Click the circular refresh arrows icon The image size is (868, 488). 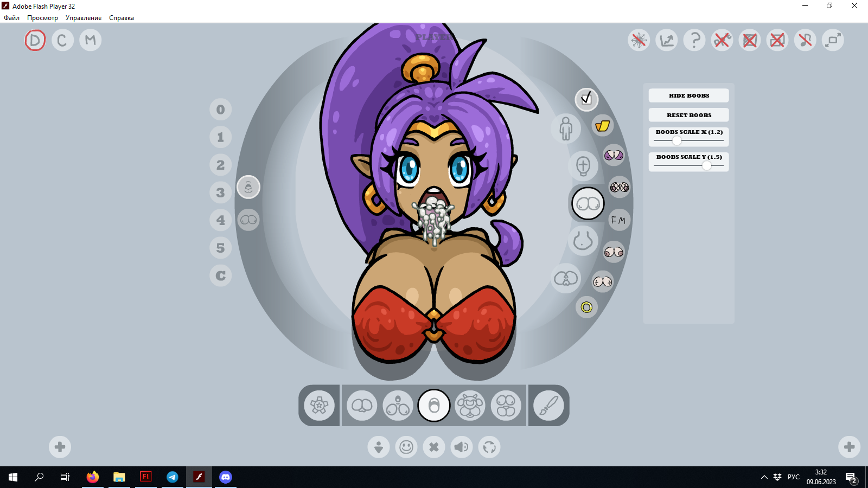tap(489, 447)
